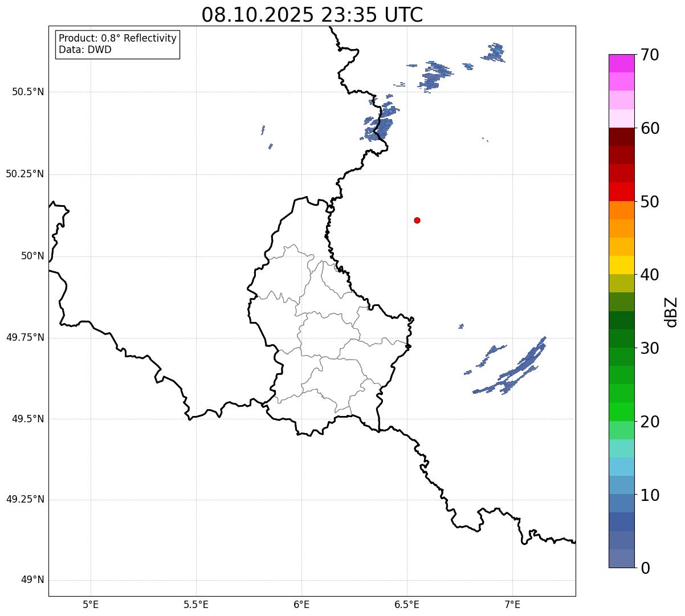The height and width of the screenshot is (616, 685).
Task: Click the 'Data: DWD' text
Action: point(85,50)
